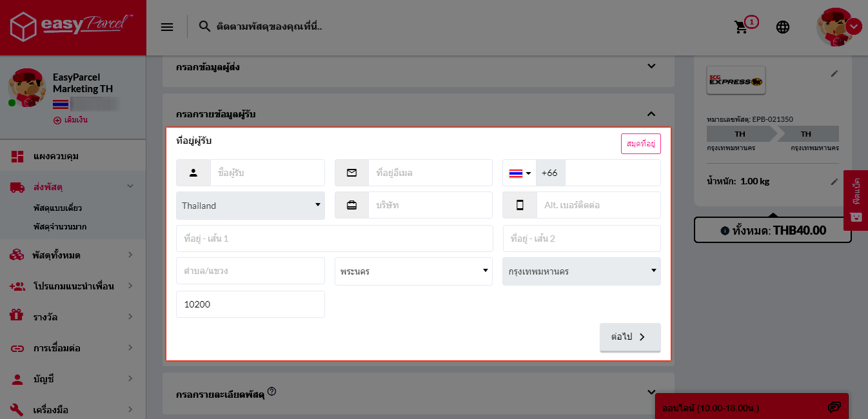
Task: Click the ชื่อผู้รับ name field
Action: [x=268, y=173]
